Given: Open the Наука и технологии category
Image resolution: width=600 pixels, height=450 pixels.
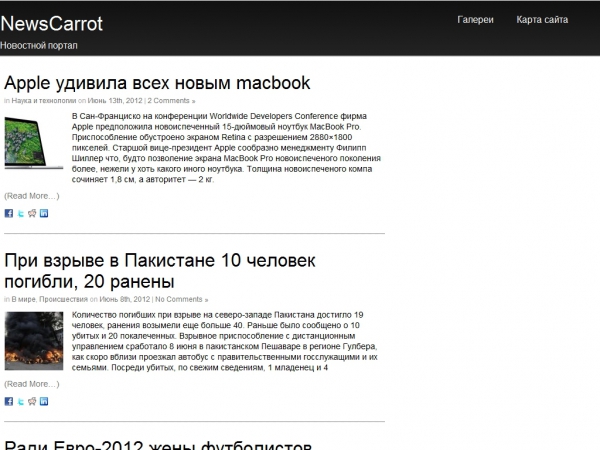Looking at the screenshot, I should click(44, 101).
